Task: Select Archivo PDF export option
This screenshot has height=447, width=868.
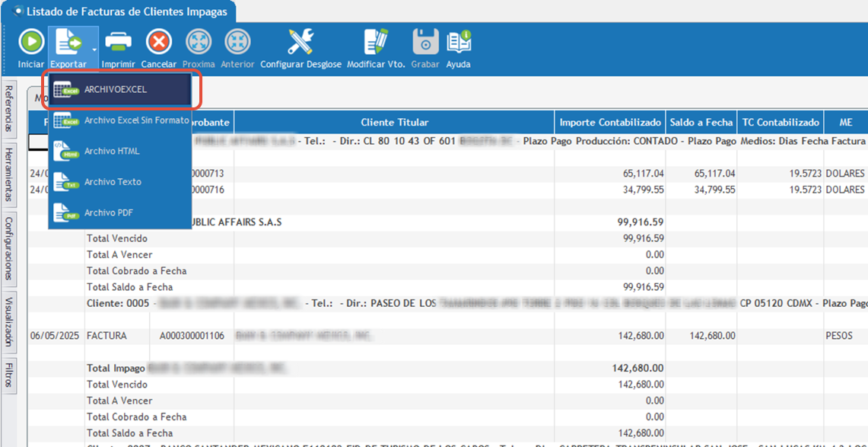Action: click(x=120, y=212)
